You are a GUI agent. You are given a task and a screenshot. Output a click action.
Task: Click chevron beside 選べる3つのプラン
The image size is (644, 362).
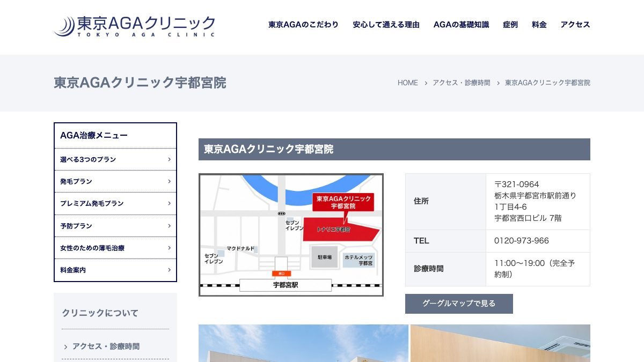tap(169, 159)
